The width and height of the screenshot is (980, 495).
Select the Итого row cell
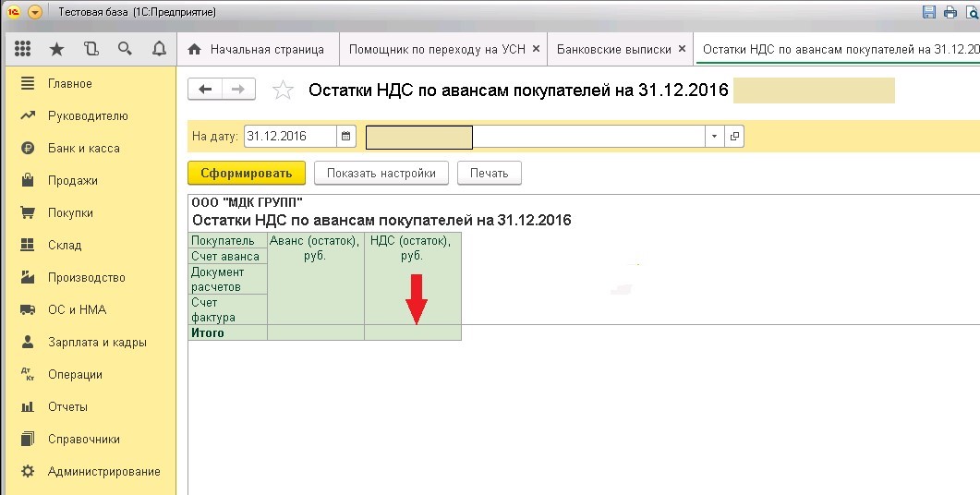coord(227,332)
